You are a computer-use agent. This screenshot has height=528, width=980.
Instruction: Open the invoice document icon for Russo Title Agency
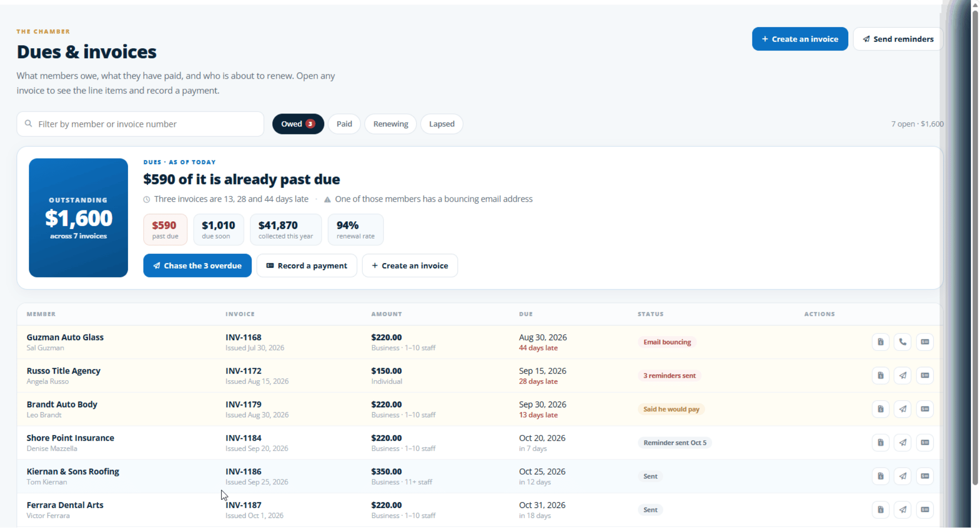pos(880,375)
